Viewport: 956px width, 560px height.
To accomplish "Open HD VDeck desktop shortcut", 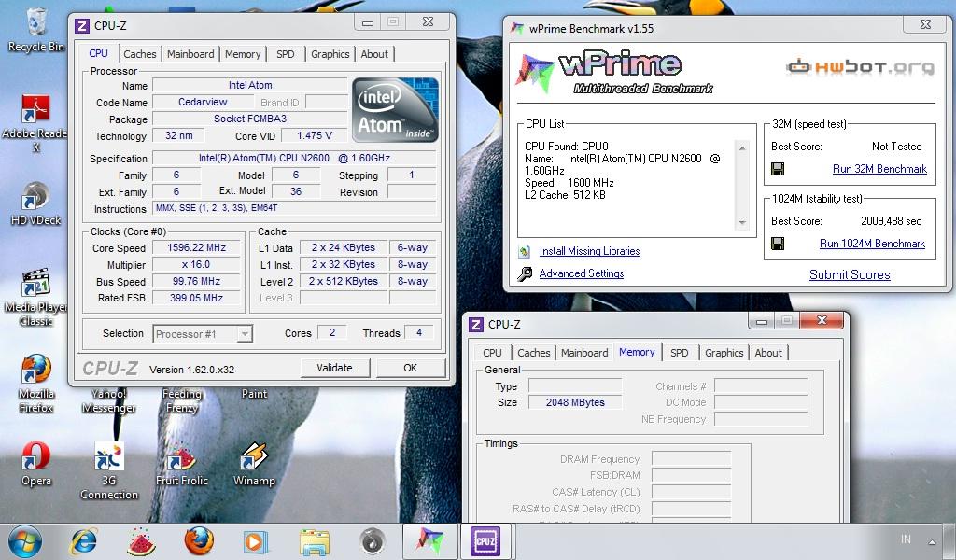I will point(35,203).
